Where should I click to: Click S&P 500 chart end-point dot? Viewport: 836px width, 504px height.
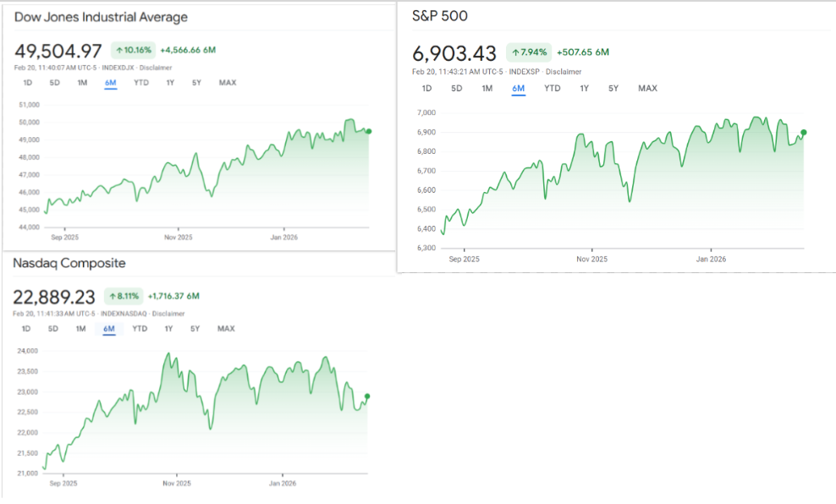pyautogui.click(x=803, y=132)
